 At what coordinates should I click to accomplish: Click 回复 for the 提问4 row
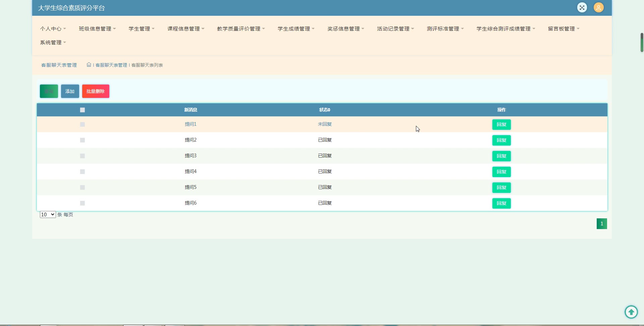(501, 172)
